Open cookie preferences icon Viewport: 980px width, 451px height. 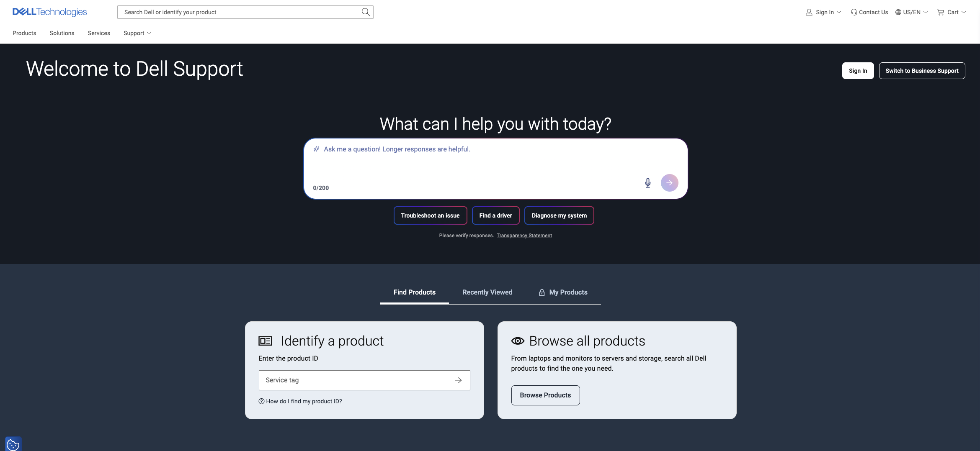coord(13,444)
